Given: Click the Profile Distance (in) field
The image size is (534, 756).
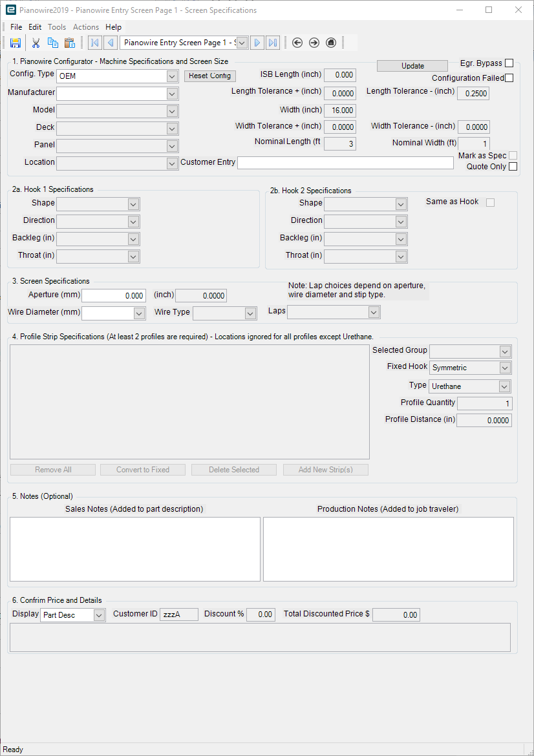Looking at the screenshot, I should [x=484, y=421].
